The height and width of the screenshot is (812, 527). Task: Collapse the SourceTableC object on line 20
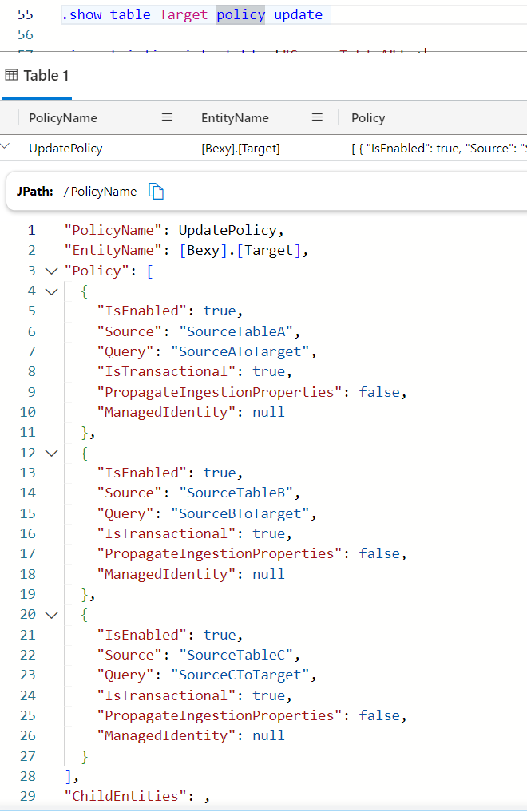(x=51, y=616)
